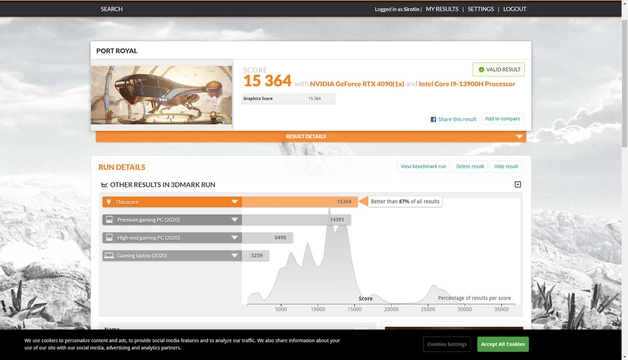Expand the orange Result Details bar
628x360 pixels.
[311, 137]
